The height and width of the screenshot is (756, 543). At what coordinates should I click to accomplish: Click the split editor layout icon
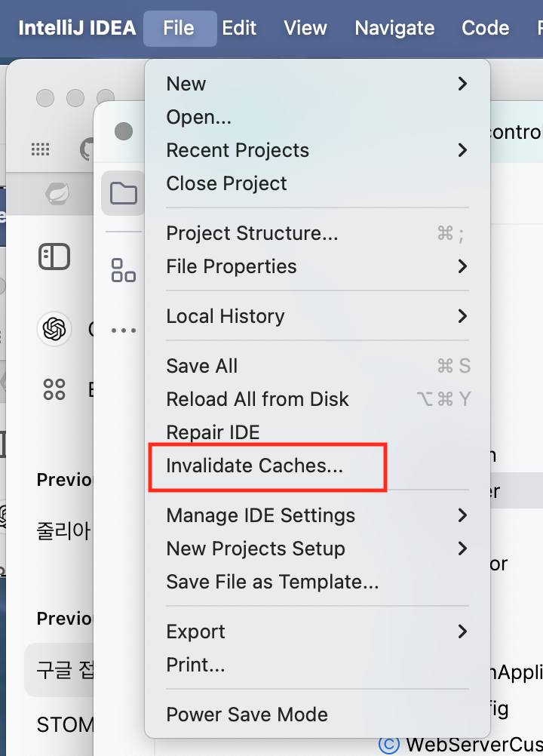53,257
